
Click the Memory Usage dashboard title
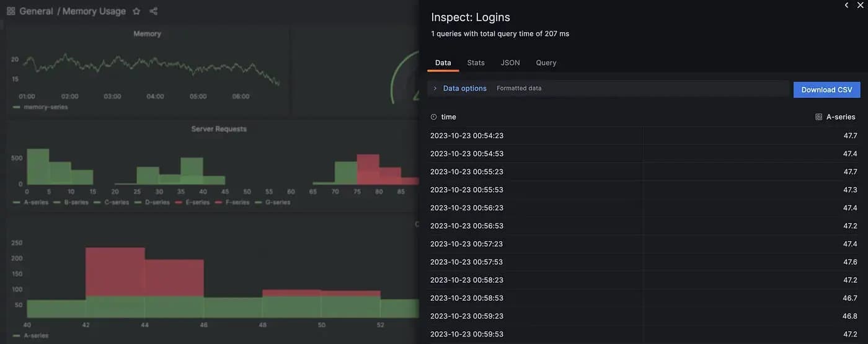[x=94, y=11]
